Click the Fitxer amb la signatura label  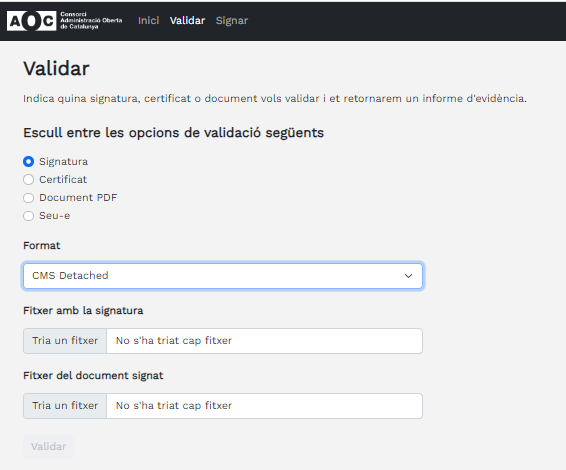[83, 310]
